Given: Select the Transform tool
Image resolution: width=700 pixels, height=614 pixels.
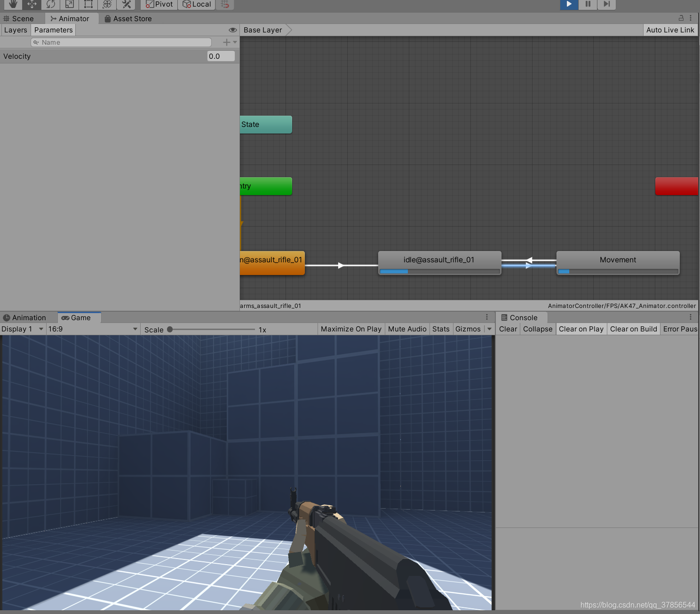Looking at the screenshot, I should (x=107, y=4).
